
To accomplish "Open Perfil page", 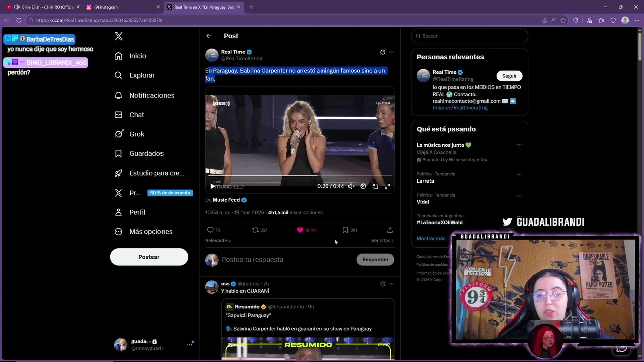I will pos(130,212).
